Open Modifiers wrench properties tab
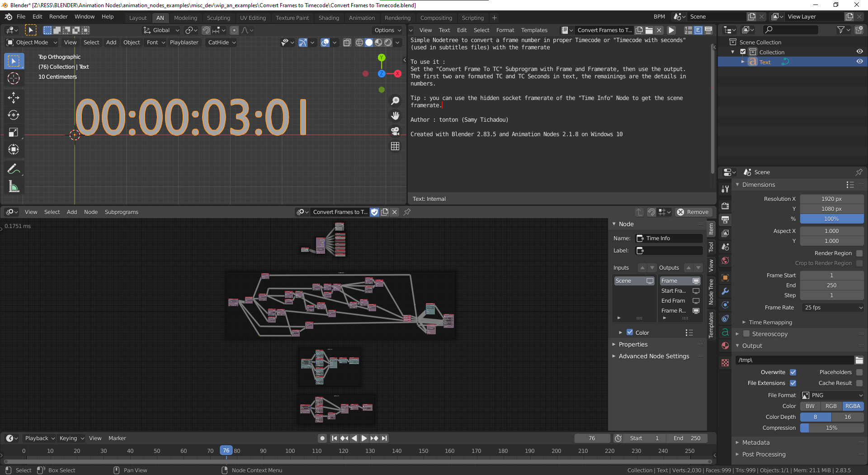The height and width of the screenshot is (475, 868). (725, 291)
